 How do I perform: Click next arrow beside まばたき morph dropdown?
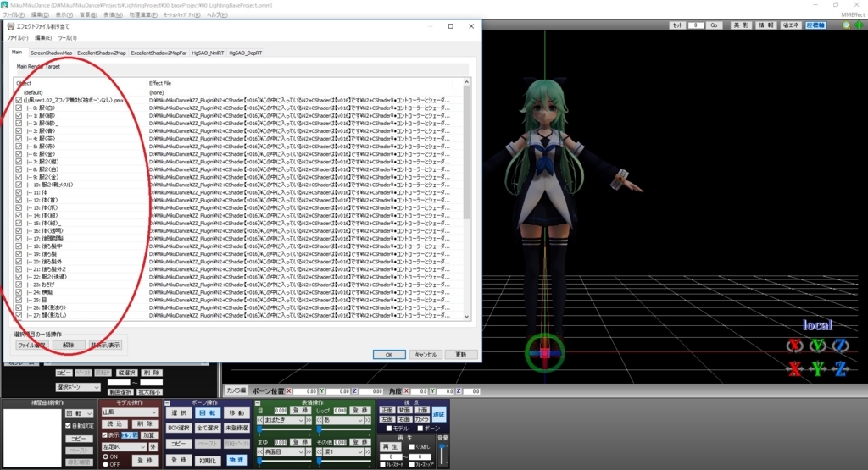point(309,421)
